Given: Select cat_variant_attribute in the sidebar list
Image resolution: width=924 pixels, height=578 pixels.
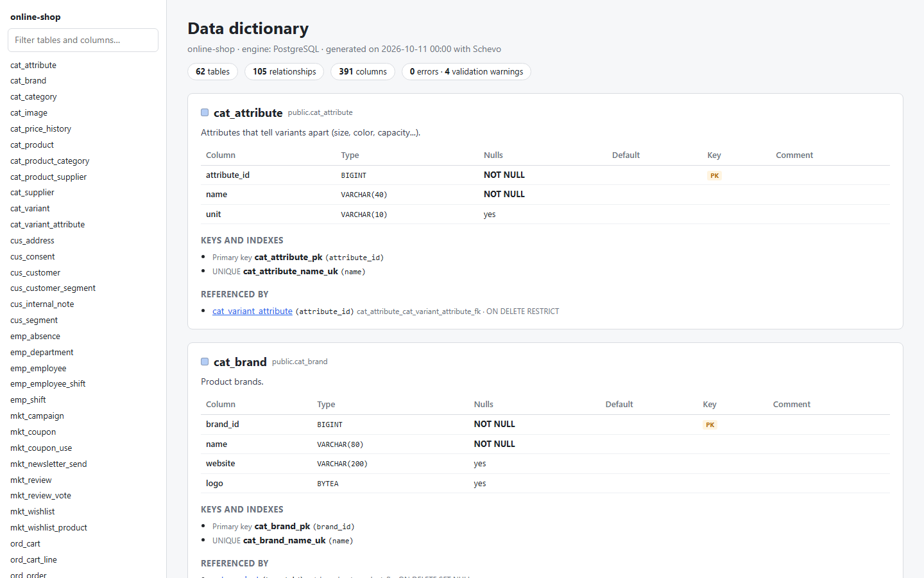Looking at the screenshot, I should 47,225.
